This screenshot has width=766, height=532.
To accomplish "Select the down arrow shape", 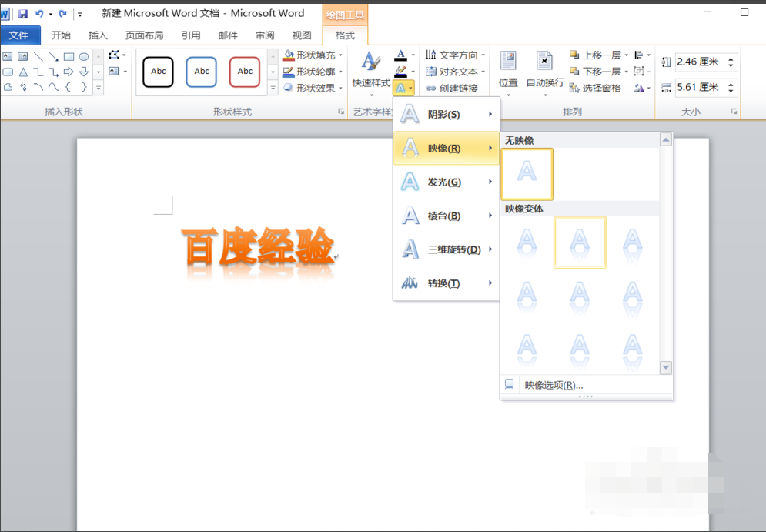I will pyautogui.click(x=84, y=72).
